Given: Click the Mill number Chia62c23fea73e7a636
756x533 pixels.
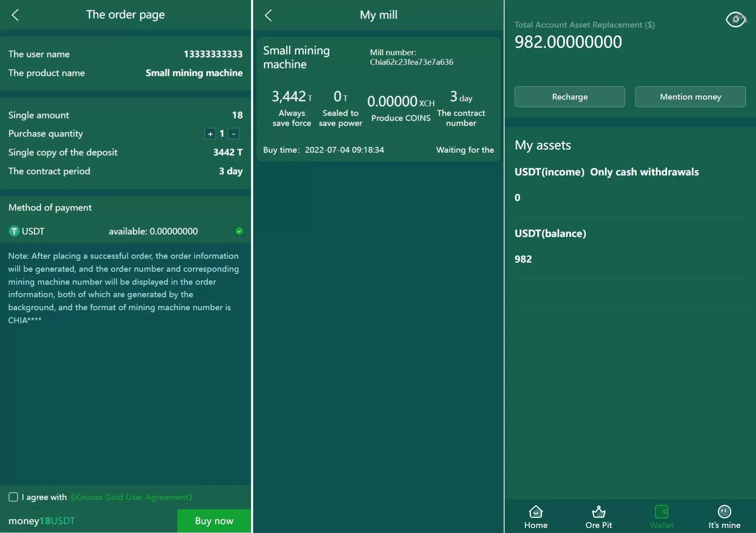Looking at the screenshot, I should (x=411, y=62).
